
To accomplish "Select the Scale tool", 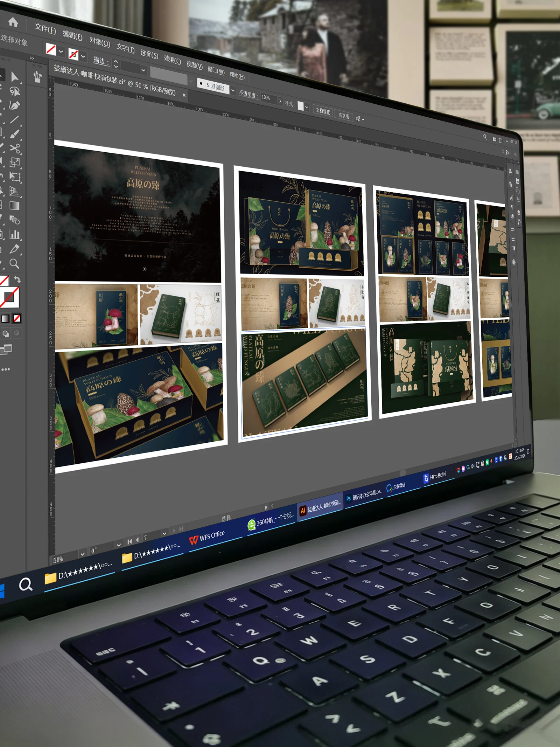I will point(15,162).
